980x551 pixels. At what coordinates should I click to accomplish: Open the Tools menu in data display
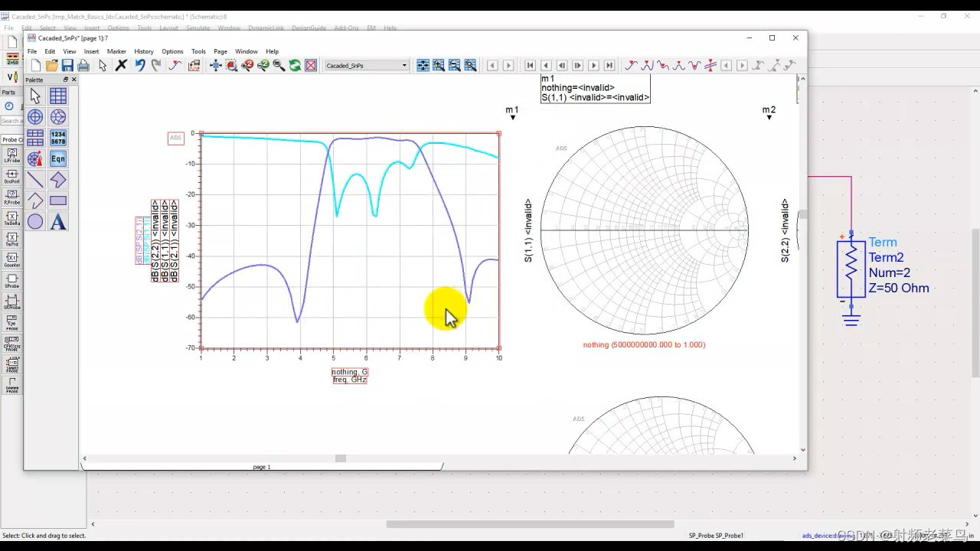198,51
